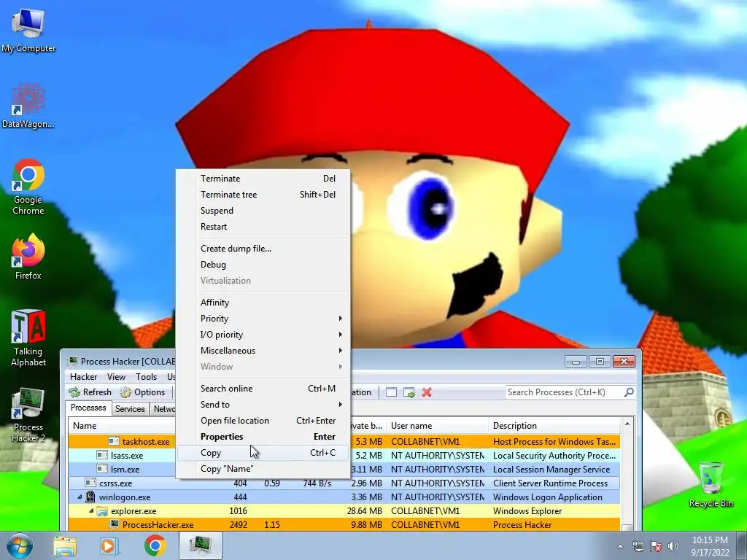Choose Terminate tree from context menu

pyautogui.click(x=263, y=194)
